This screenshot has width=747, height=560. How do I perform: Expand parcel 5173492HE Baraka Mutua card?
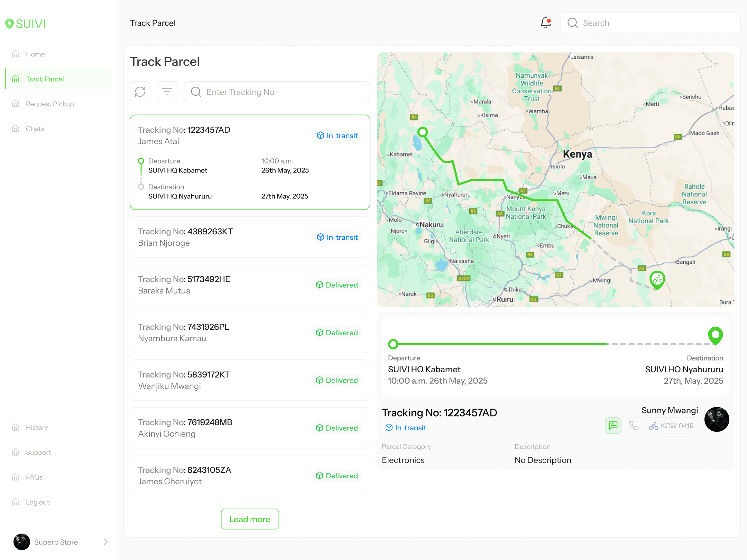(x=250, y=285)
